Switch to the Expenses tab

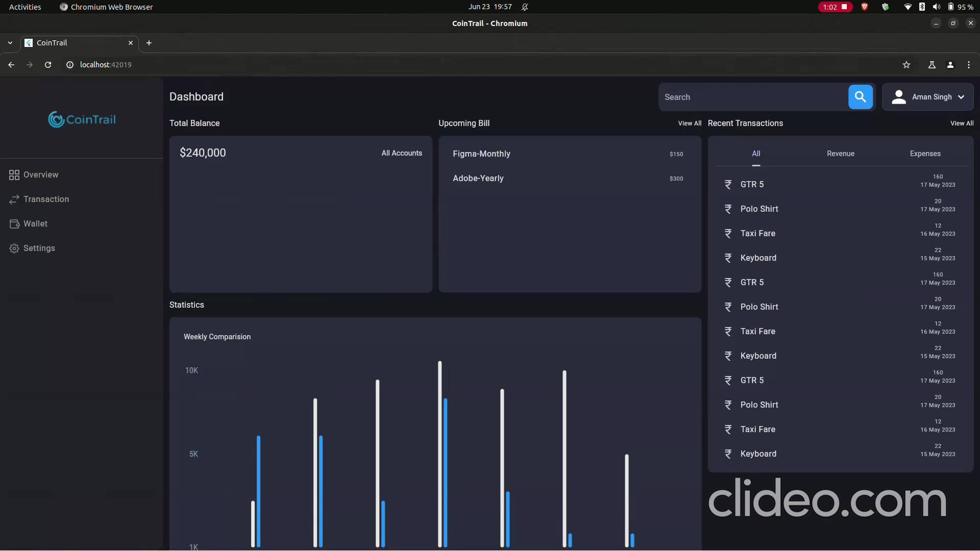click(x=925, y=154)
